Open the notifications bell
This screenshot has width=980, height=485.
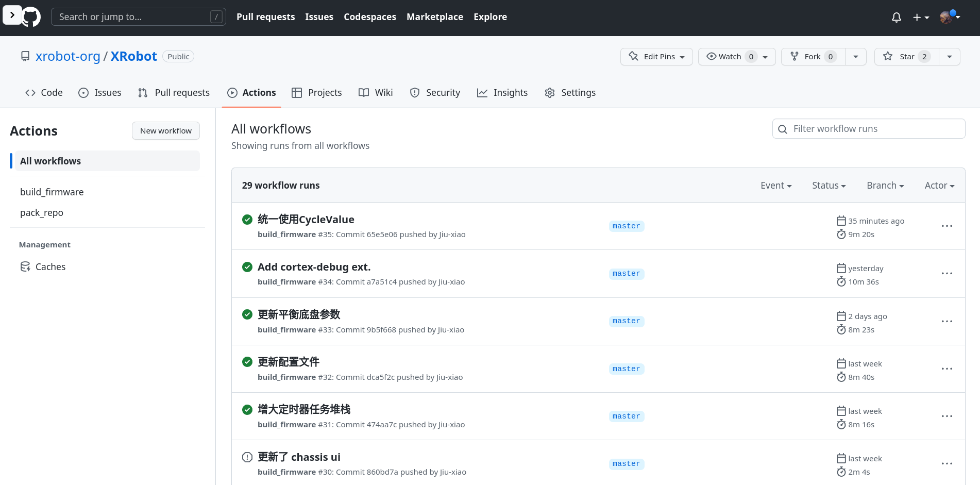(x=897, y=18)
